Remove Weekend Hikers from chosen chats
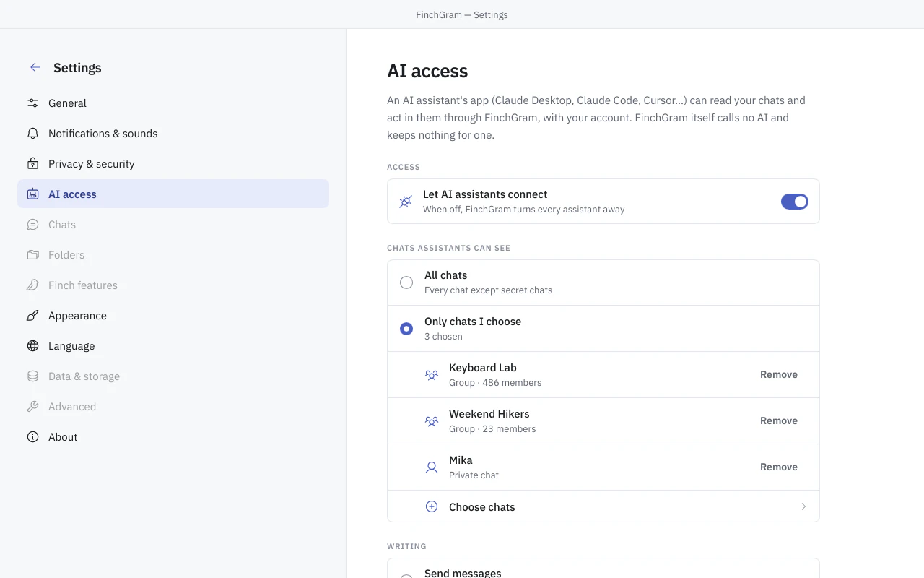The image size is (924, 578). tap(779, 420)
